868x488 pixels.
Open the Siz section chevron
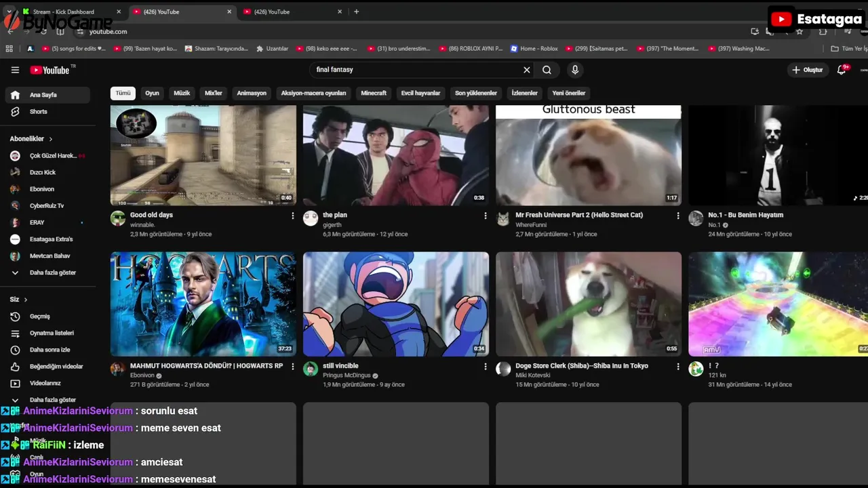pos(26,300)
